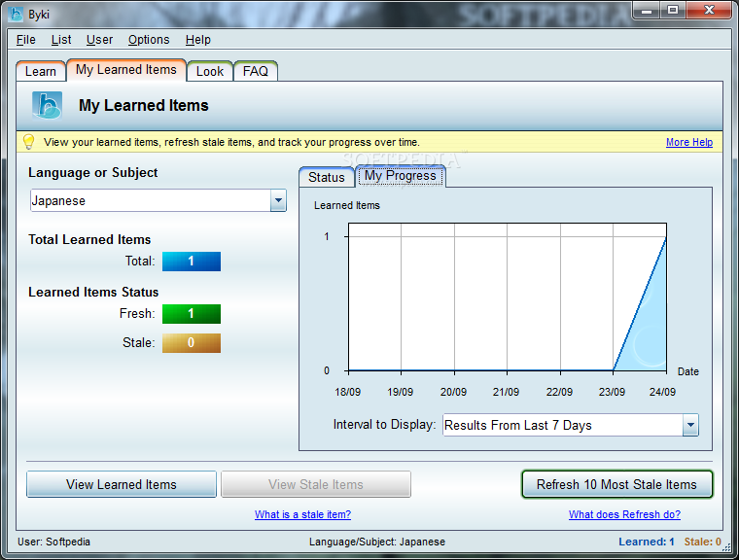Viewport: 739px width, 560px height.
Task: Click the Total Learned Items heading
Action: pyautogui.click(x=89, y=239)
